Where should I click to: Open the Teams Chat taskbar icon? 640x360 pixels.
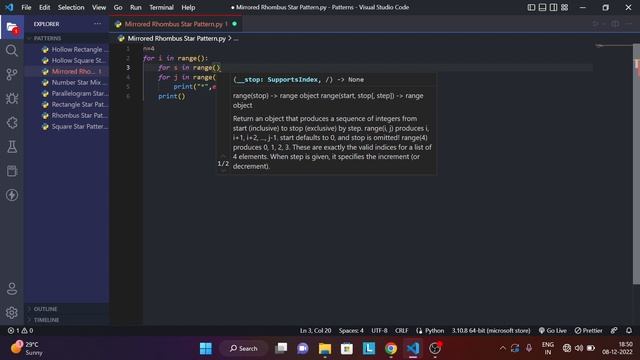[x=303, y=348]
